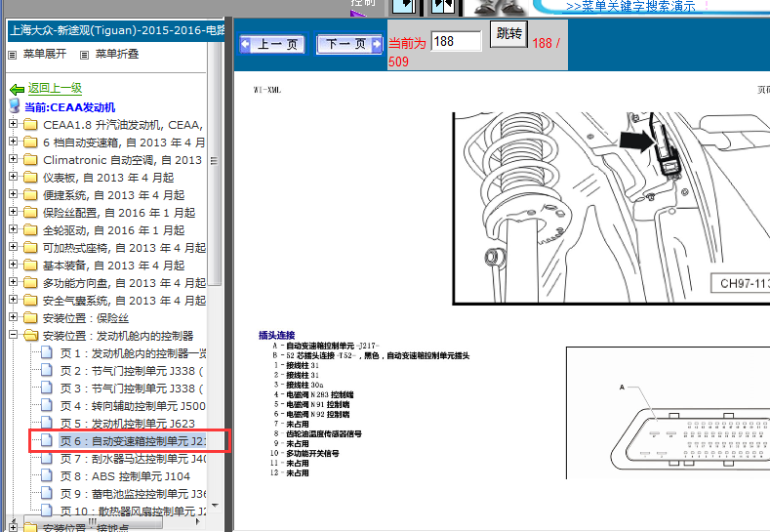Expand the 安装位置：保险丝 node
This screenshot has height=532, width=770.
tap(14, 317)
